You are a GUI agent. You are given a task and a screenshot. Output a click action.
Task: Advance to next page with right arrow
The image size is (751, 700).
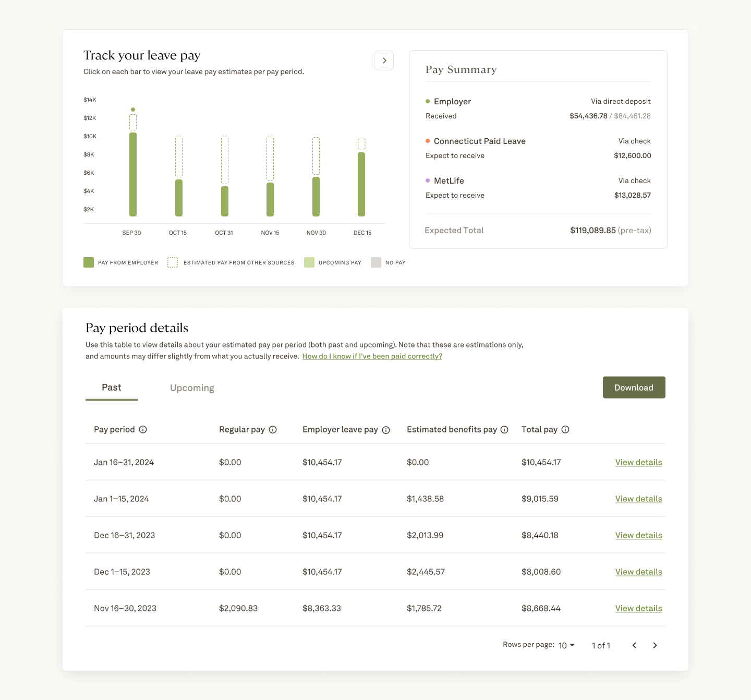click(655, 645)
